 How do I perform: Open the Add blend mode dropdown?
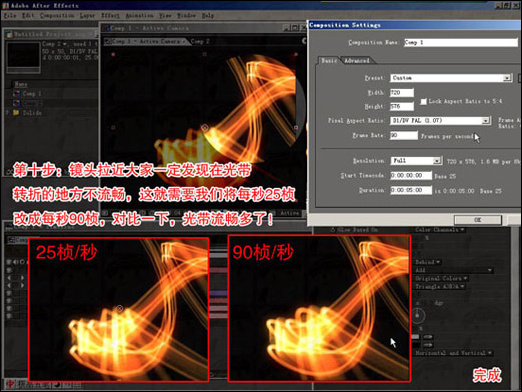click(453, 270)
